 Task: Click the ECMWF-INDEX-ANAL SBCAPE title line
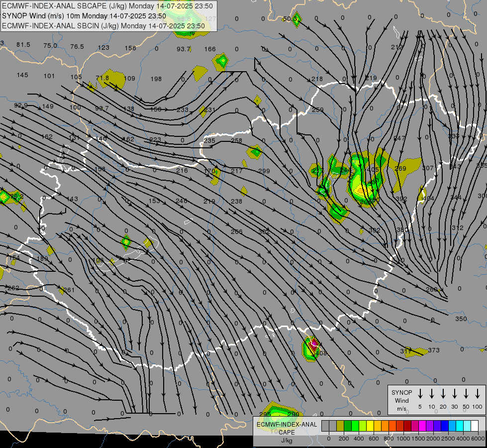107,6
